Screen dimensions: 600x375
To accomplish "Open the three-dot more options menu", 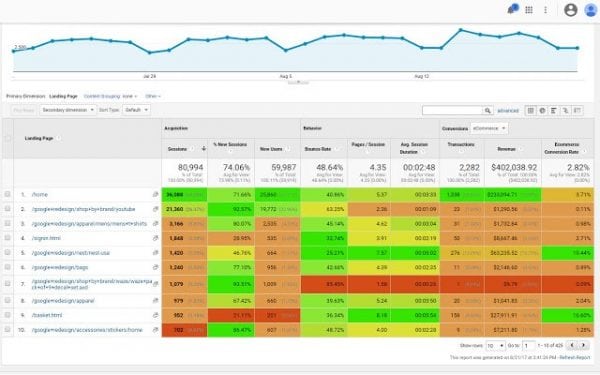I will 545,10.
